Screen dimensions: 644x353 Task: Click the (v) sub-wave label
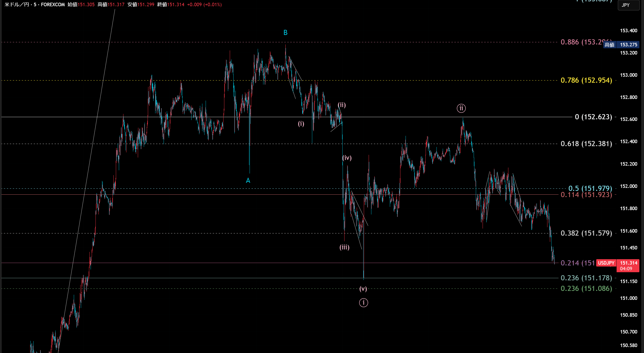(363, 289)
